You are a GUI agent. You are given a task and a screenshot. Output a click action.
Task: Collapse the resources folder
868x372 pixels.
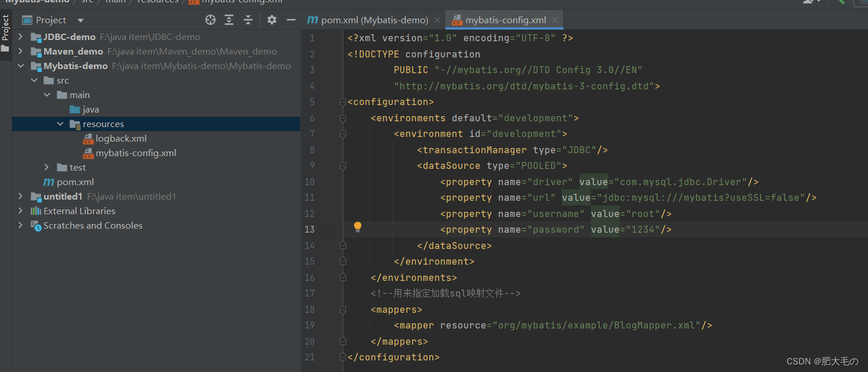click(x=60, y=124)
